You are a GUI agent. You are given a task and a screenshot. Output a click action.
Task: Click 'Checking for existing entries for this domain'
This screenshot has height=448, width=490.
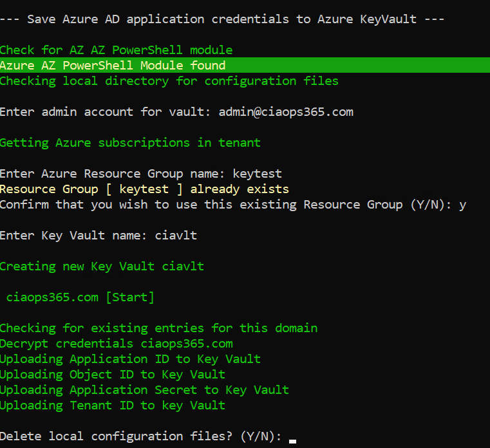pos(158,328)
